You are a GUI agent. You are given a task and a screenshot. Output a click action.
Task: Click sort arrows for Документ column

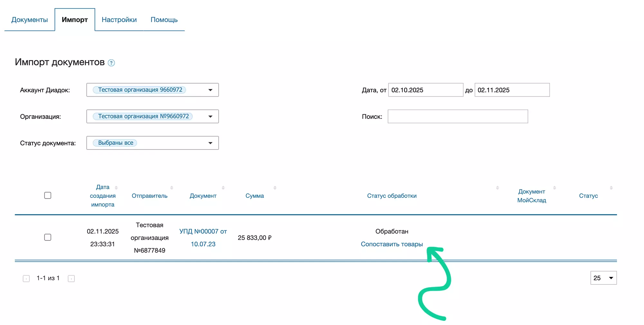[x=223, y=187]
